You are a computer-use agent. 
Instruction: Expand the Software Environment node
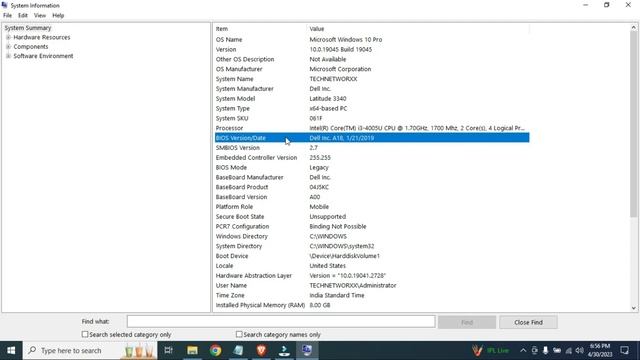coord(8,56)
